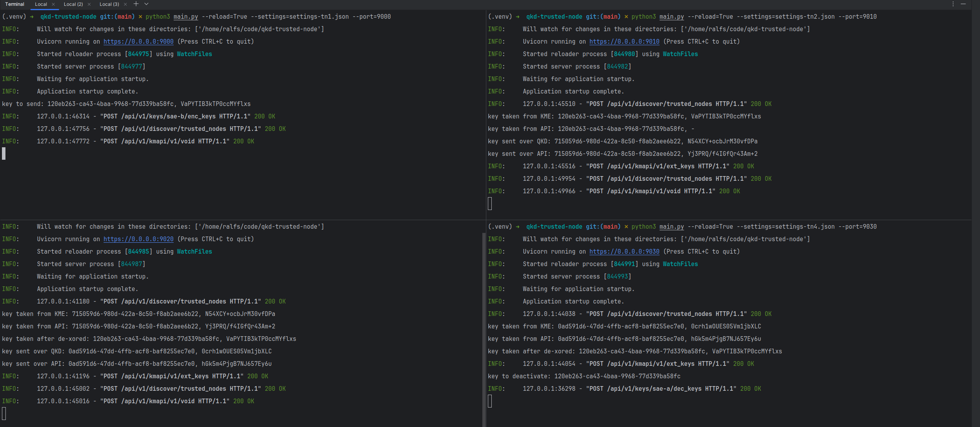
Task: Hide the Terminal tool window
Action: coord(963,4)
